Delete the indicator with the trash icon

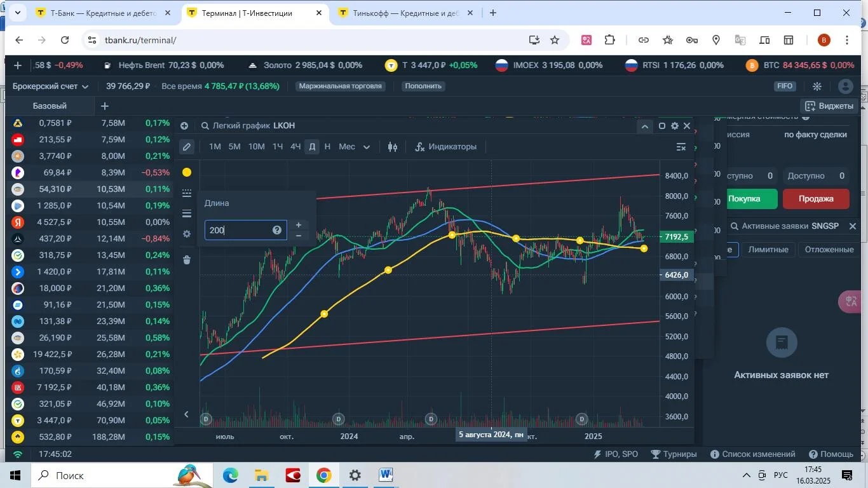(x=187, y=259)
